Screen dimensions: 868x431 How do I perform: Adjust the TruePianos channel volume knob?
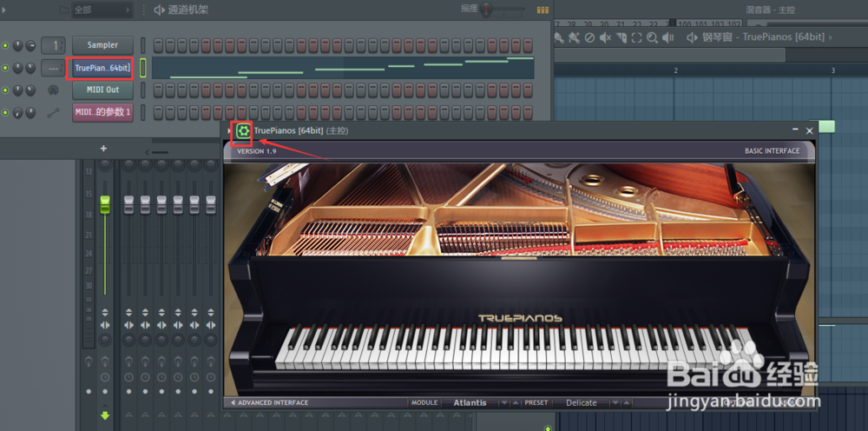[x=30, y=68]
